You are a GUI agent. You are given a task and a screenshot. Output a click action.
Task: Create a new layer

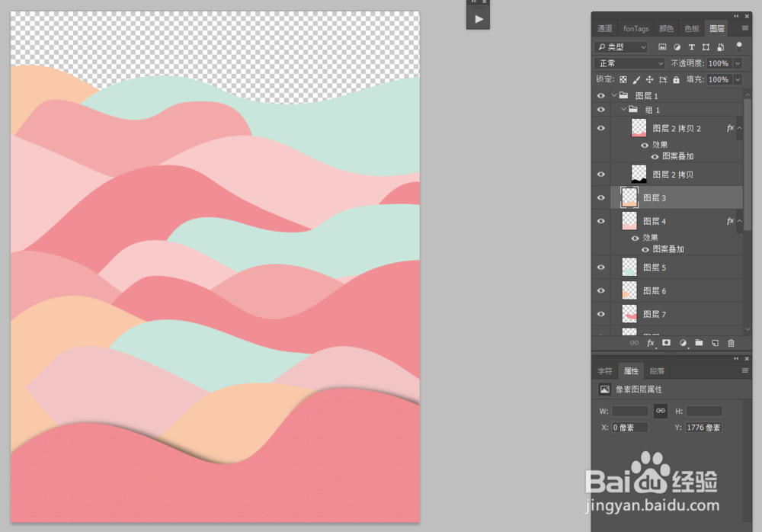click(x=715, y=343)
